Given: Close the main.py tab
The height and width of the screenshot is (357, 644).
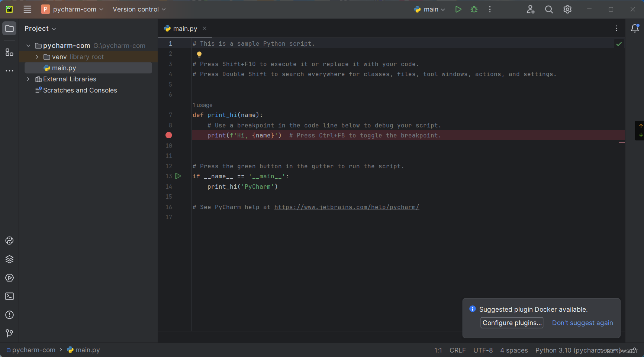Looking at the screenshot, I should (205, 28).
